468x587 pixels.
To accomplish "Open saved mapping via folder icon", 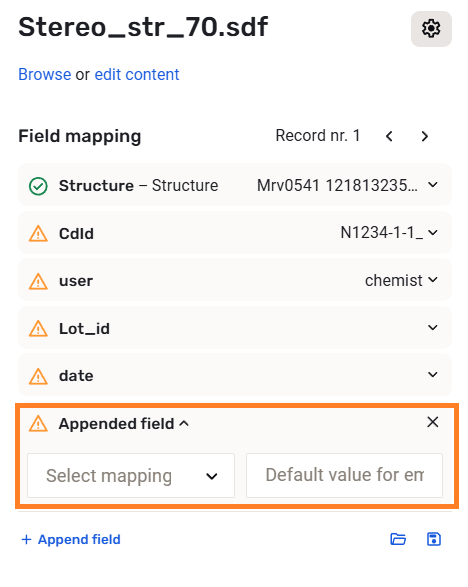I will click(398, 539).
